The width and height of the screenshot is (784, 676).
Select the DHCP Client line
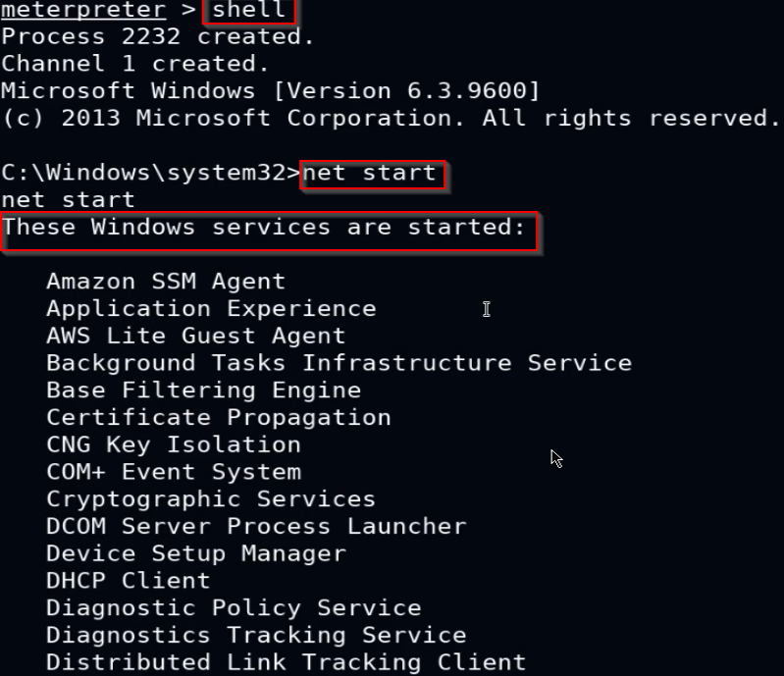tap(128, 581)
